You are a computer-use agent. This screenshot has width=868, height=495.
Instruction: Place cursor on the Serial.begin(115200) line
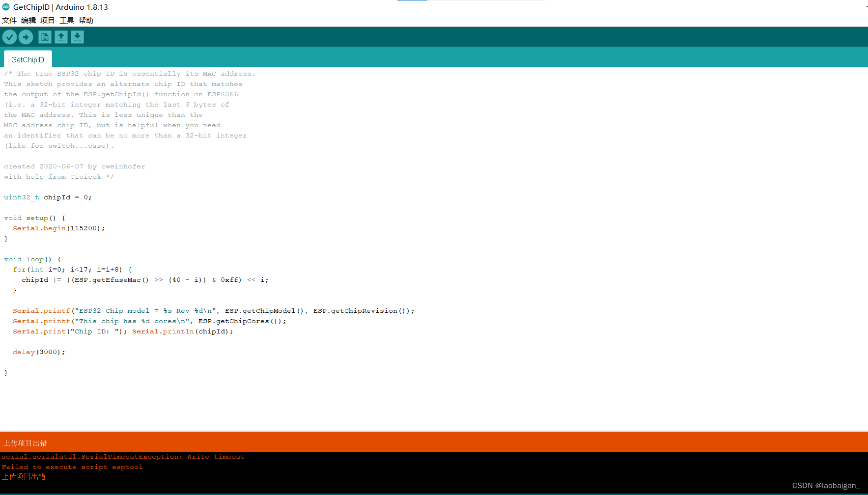[x=58, y=228]
